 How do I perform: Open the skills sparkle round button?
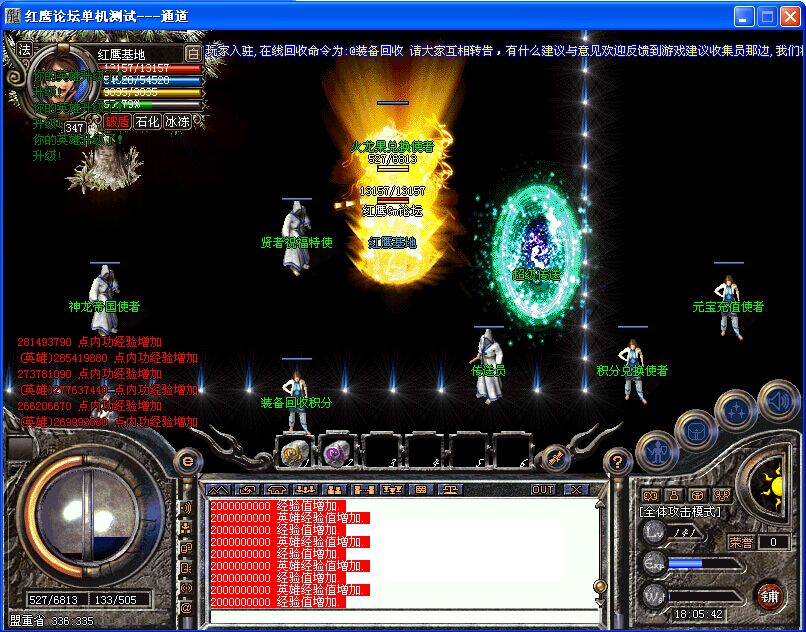coord(736,411)
